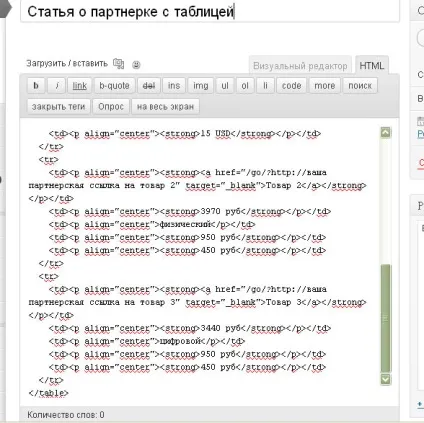Viewport: 424px width, 423px height.
Task: Click the smiley emoticon insert icon
Action: click(136, 64)
